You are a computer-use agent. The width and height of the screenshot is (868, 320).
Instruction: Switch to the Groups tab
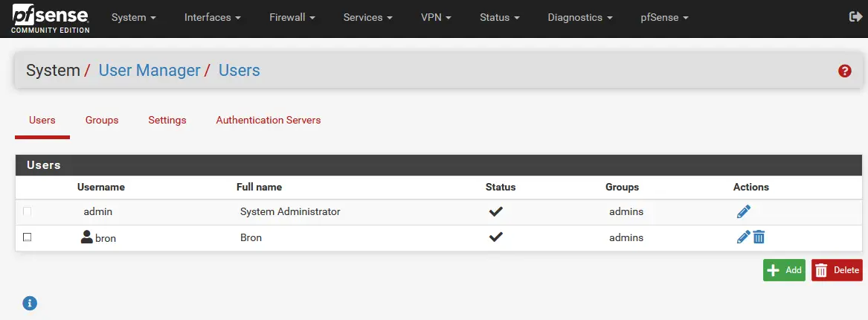click(x=102, y=120)
